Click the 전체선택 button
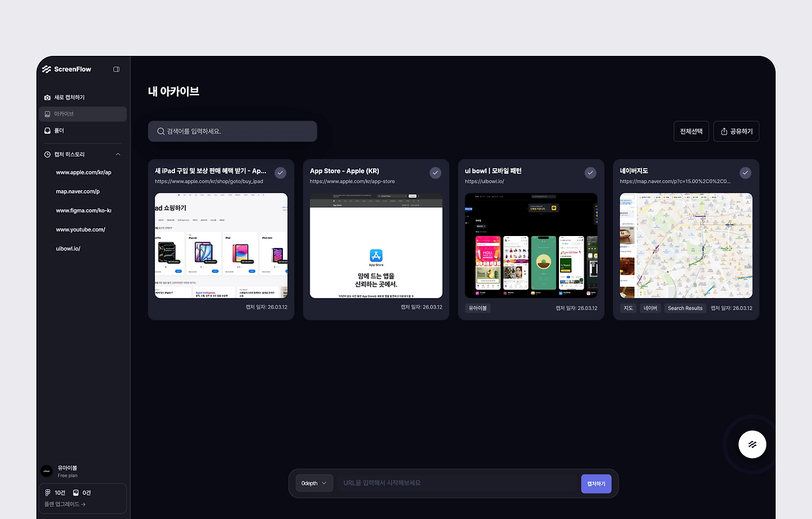Screen dimensions: 812x519 691,131
